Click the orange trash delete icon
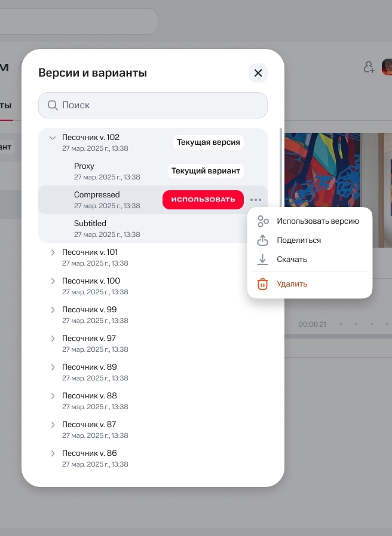 click(x=263, y=284)
